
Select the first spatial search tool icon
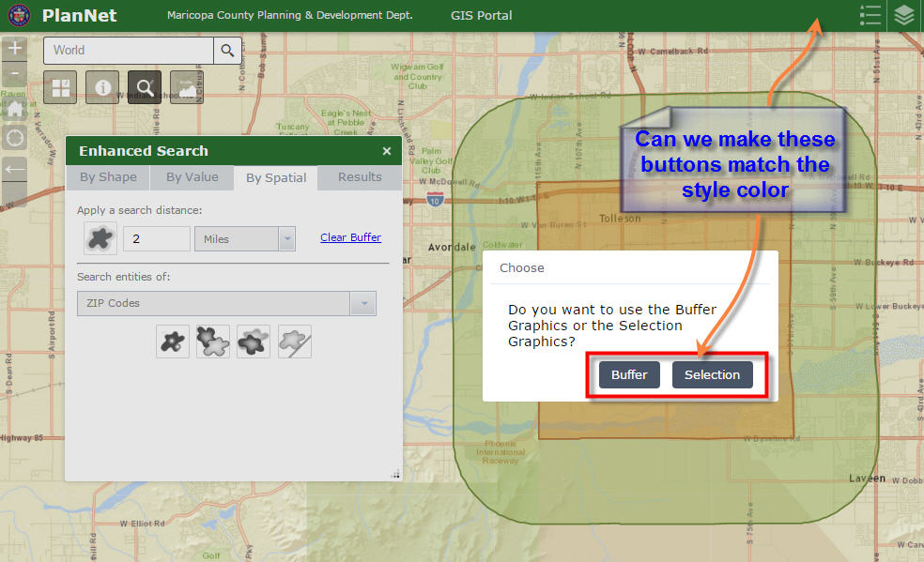click(x=173, y=342)
